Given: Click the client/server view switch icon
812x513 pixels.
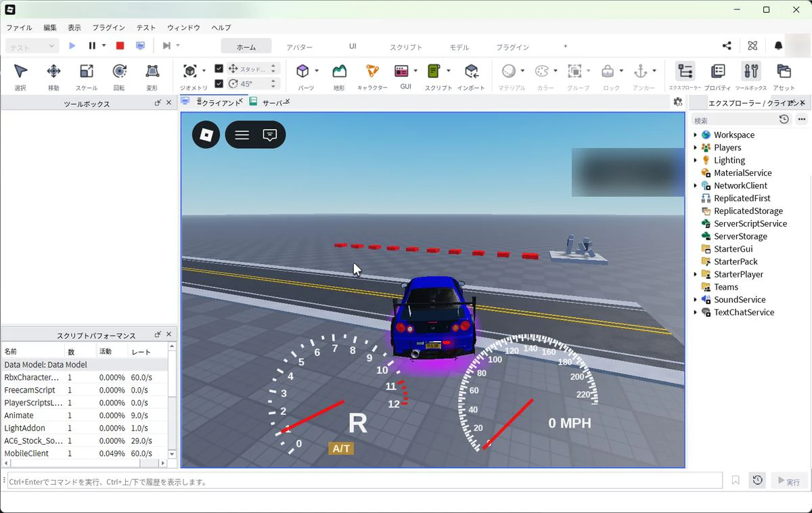Looking at the screenshot, I should [140, 46].
